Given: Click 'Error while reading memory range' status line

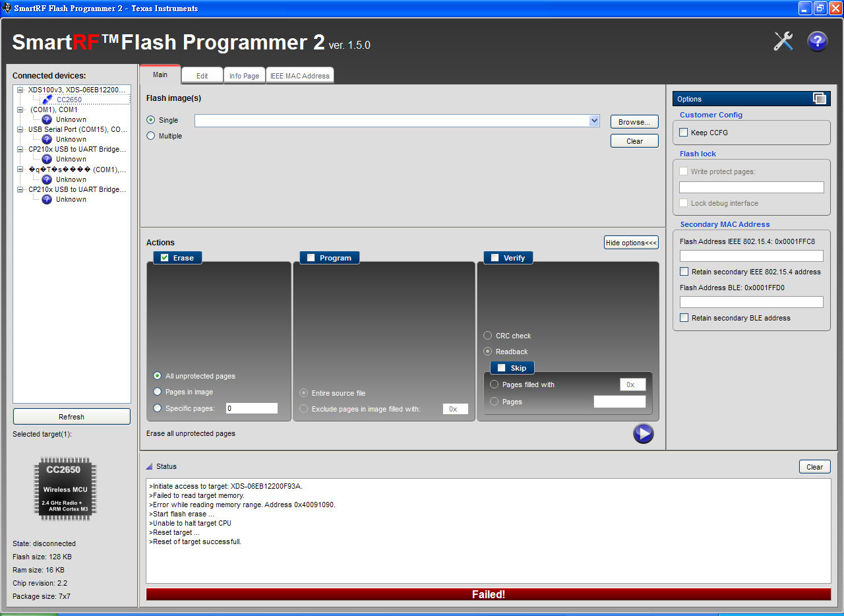Looking at the screenshot, I should pos(242,505).
